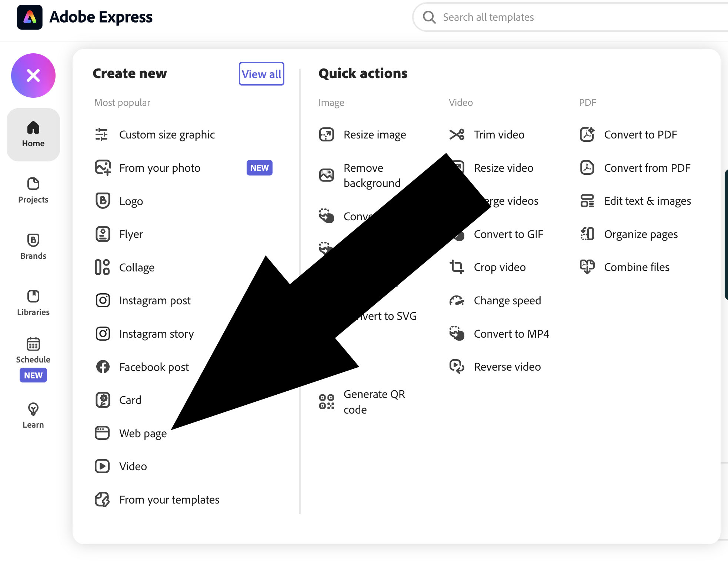This screenshot has width=728, height=565.
Task: Click the View all button
Action: click(x=261, y=74)
